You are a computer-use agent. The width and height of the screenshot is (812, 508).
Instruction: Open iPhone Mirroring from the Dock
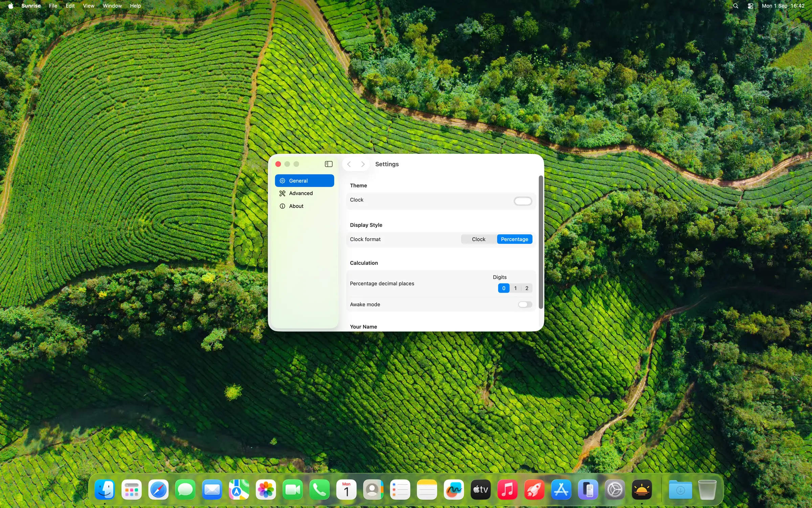click(x=588, y=489)
